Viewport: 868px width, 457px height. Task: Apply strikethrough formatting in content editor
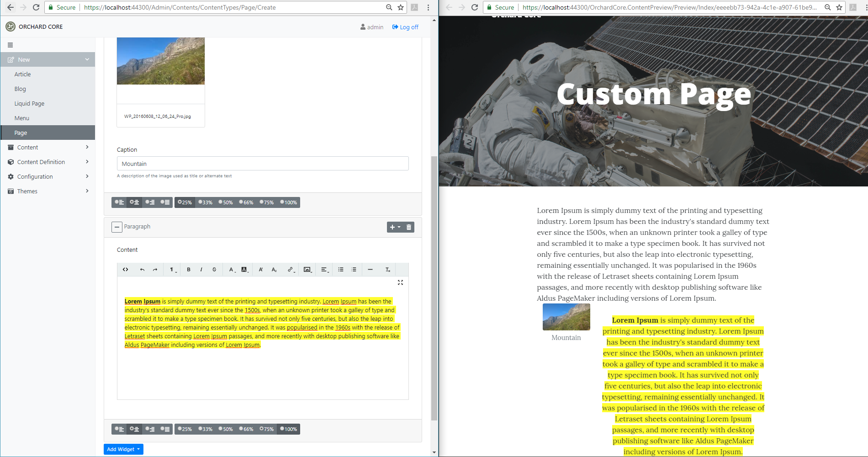pyautogui.click(x=214, y=270)
